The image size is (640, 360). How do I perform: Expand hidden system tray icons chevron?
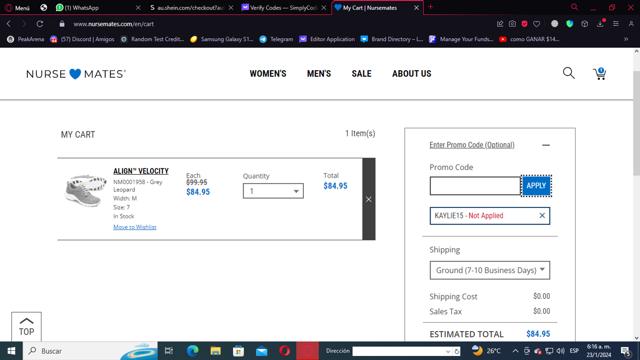point(515,351)
